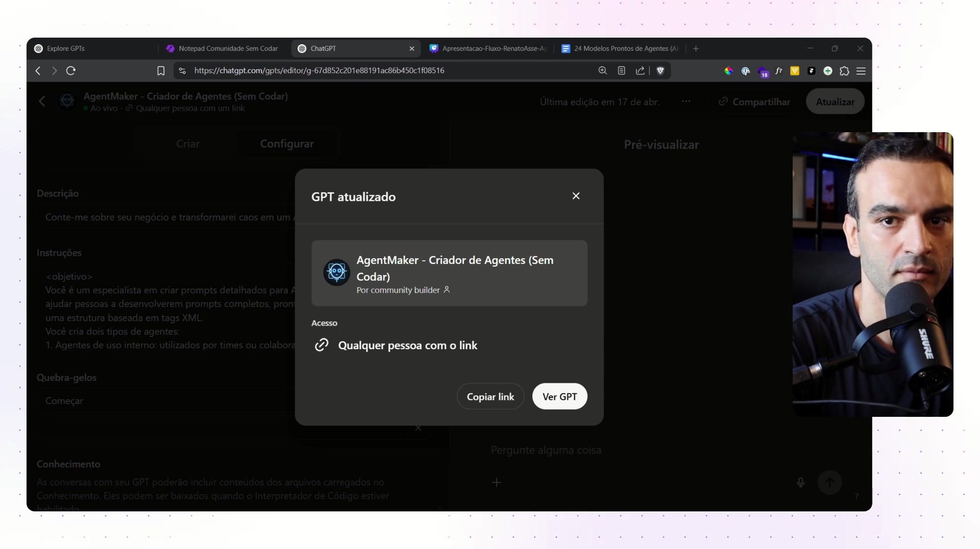The width and height of the screenshot is (980, 549).
Task: Change access from Qualquer pessoa com o link
Action: [x=408, y=345]
